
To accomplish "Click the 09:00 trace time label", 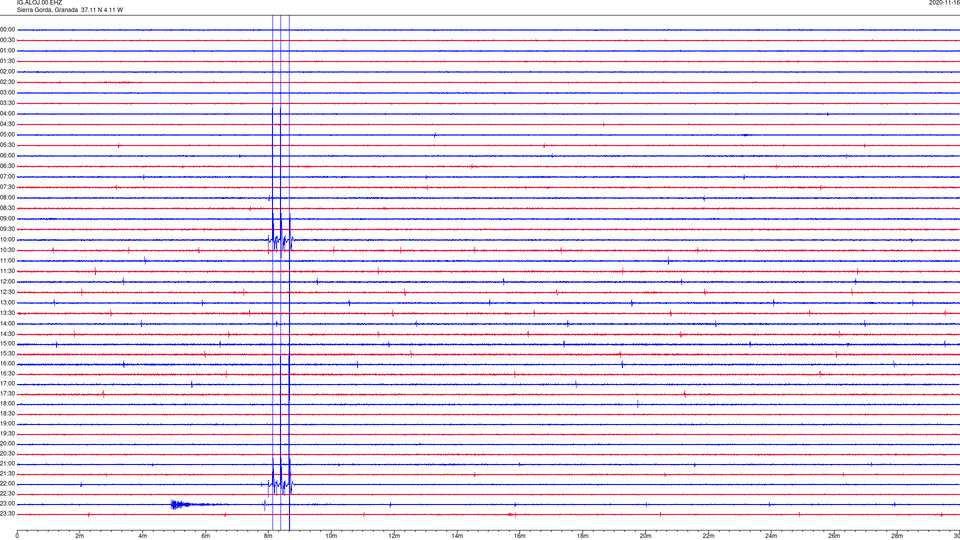I will (8, 219).
